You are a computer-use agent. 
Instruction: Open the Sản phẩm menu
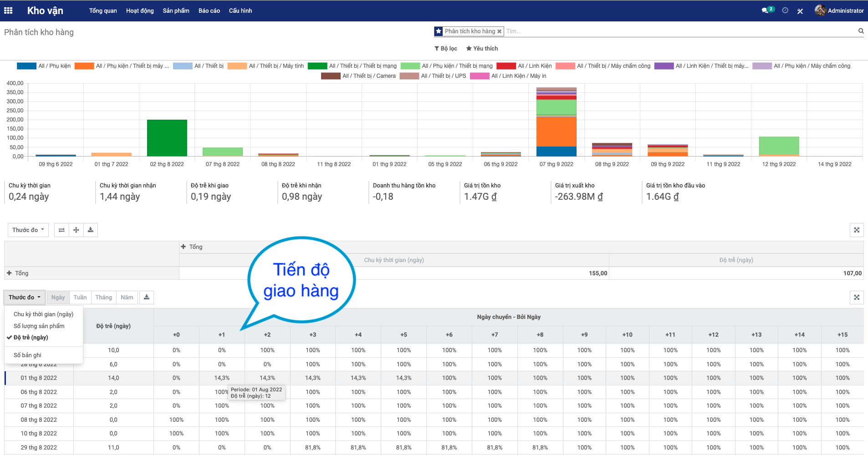pos(176,10)
